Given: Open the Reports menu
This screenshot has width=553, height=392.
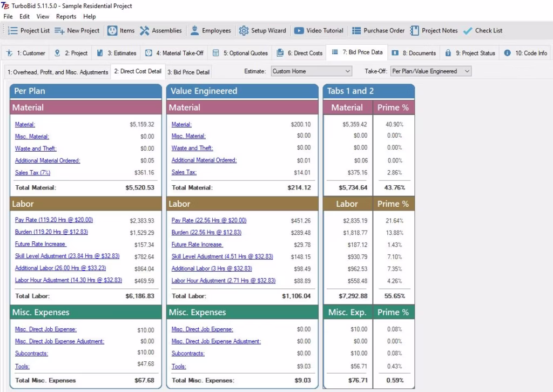Looking at the screenshot, I should click(x=66, y=17).
